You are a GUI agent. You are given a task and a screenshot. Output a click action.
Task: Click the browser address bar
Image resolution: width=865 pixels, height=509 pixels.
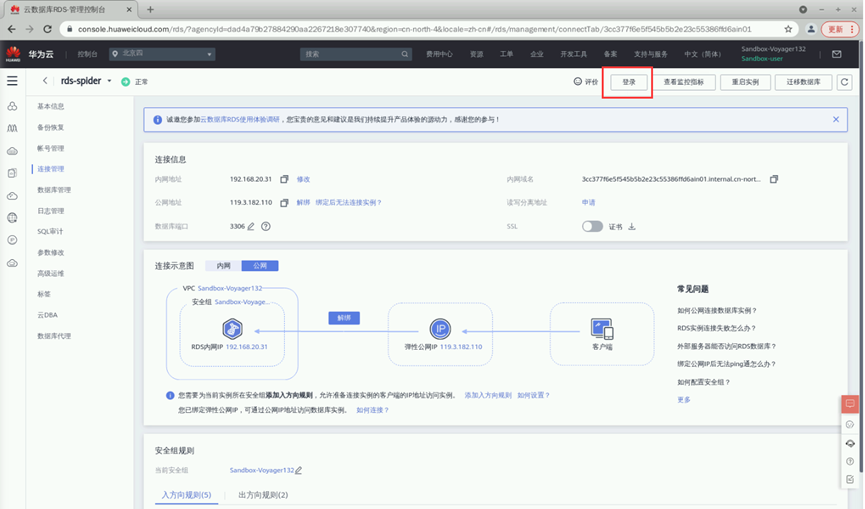414,29
